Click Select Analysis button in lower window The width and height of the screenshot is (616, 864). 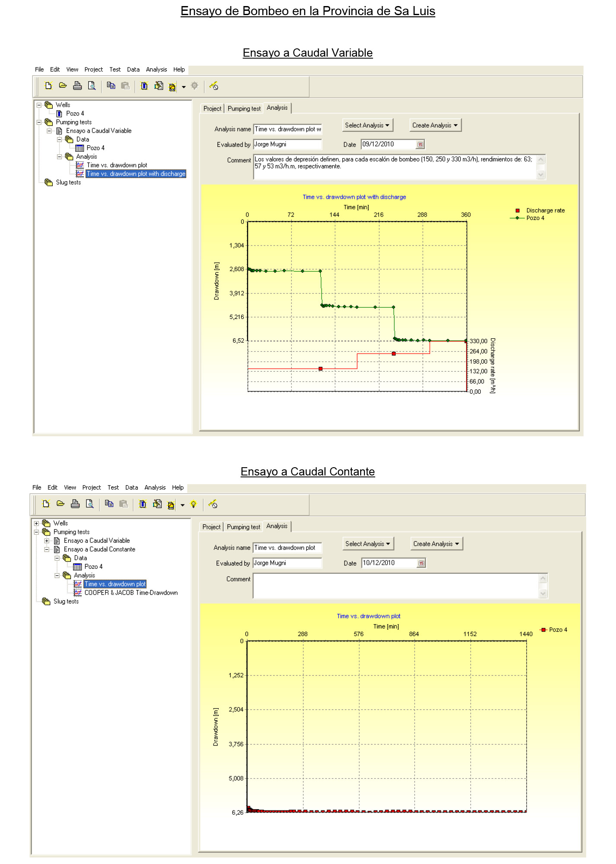(x=368, y=544)
